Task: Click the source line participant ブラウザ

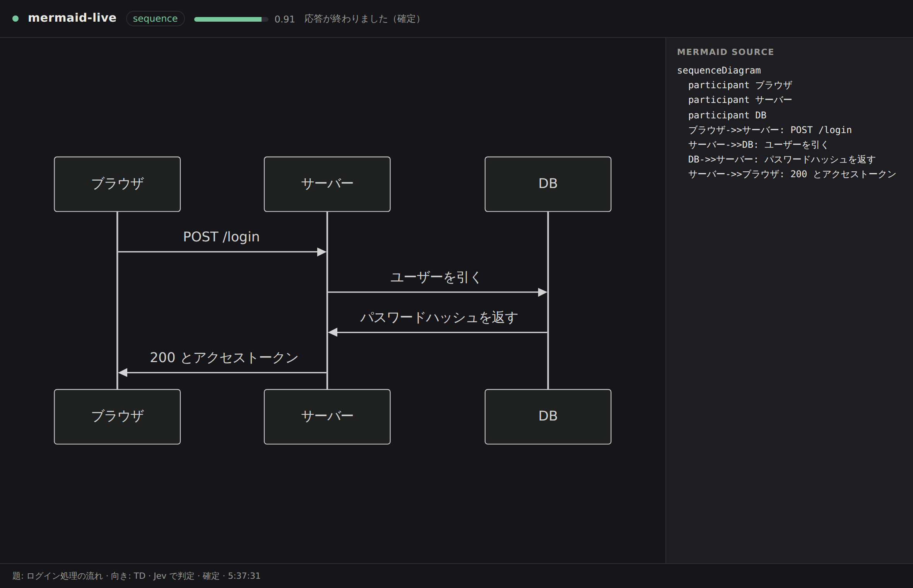Action: pyautogui.click(x=740, y=85)
